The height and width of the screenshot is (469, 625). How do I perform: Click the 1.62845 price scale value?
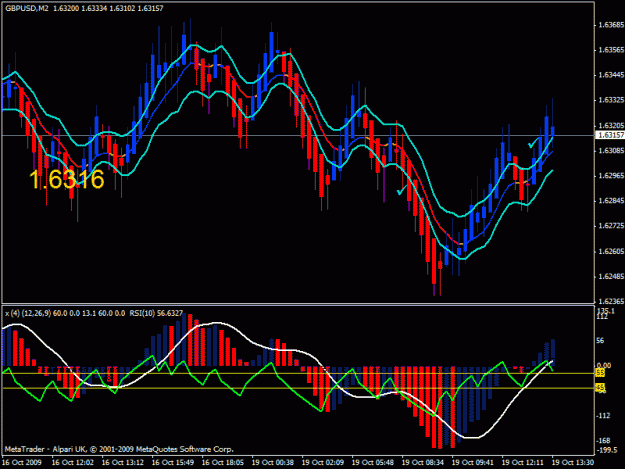point(611,201)
